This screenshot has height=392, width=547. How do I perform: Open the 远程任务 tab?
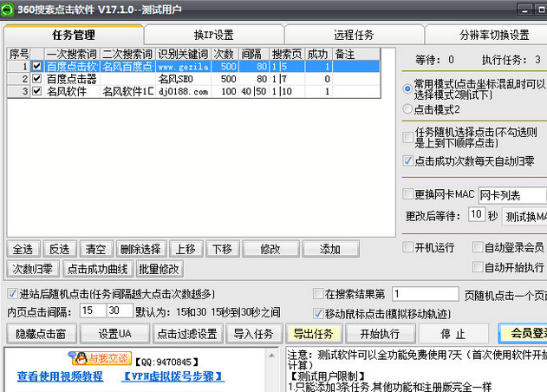pos(354,35)
